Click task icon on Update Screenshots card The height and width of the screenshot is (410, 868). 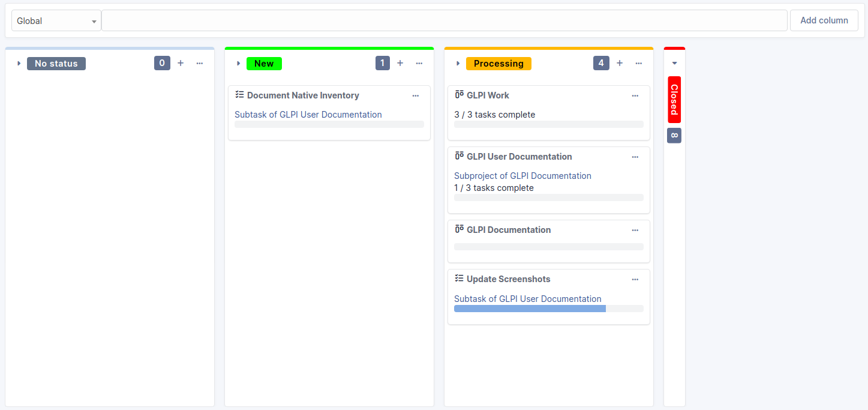coord(459,278)
